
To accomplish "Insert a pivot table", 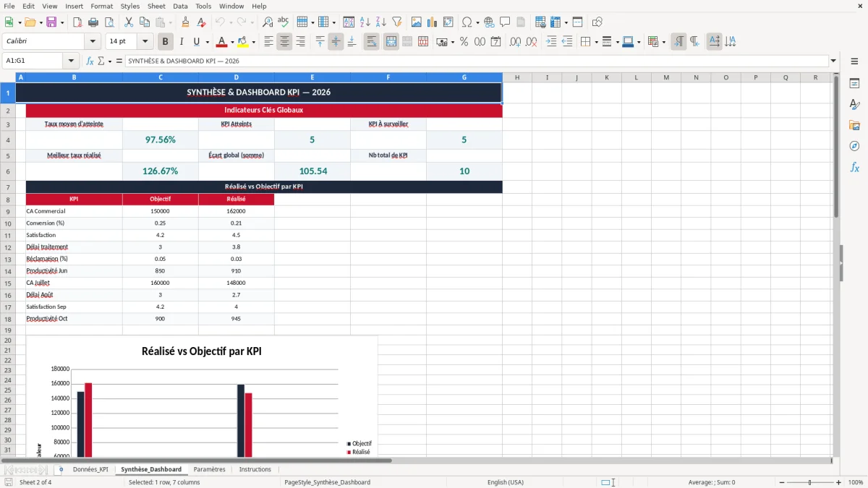I will tap(448, 22).
